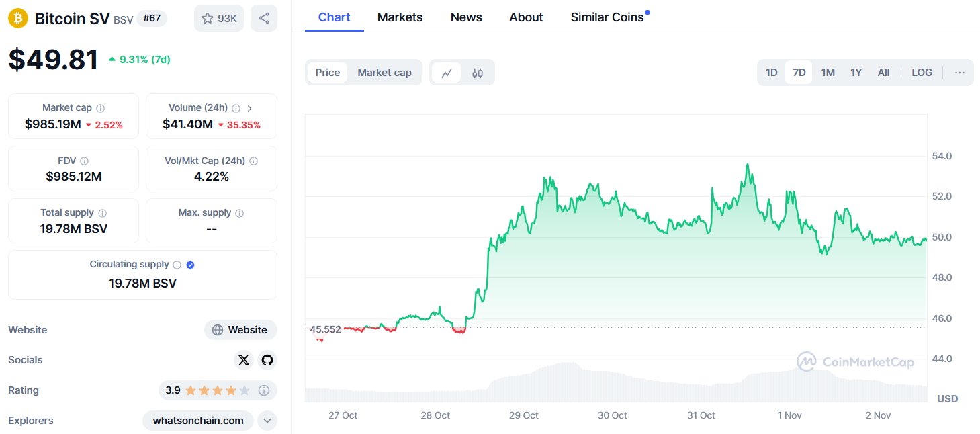The width and height of the screenshot is (980, 434).
Task: Open the share icon button
Action: (264, 18)
